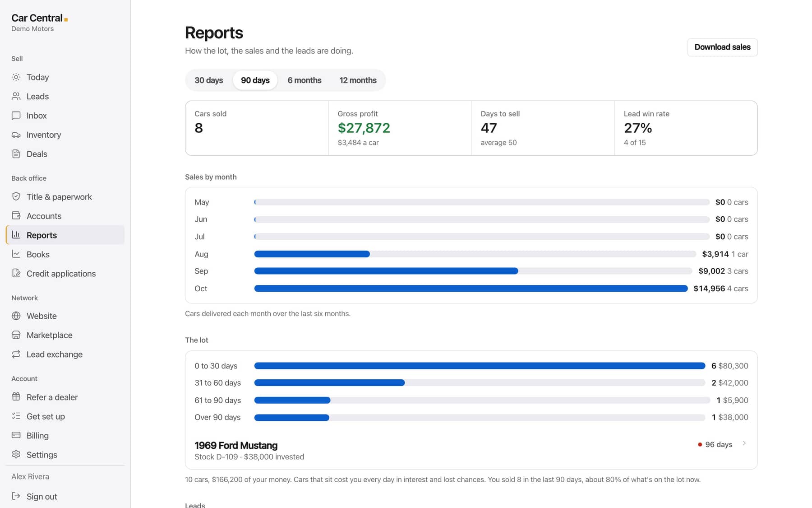Click the 0 to 30 days lot bar

(480, 366)
